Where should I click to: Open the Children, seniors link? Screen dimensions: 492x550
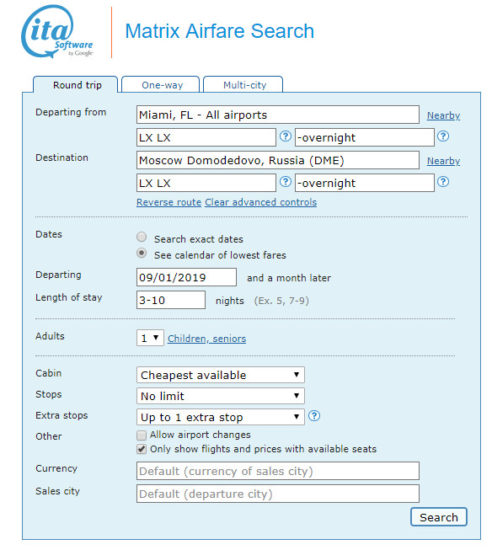[x=207, y=339]
